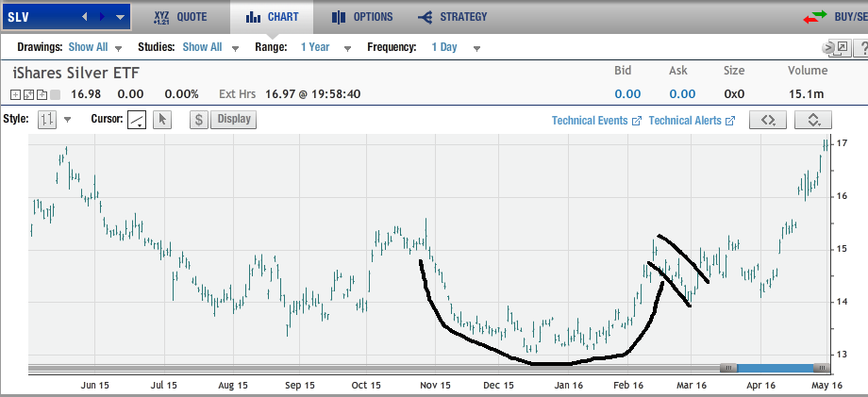This screenshot has height=397, width=868.
Task: Click the blue range slider on chart scrollbar
Action: (x=775, y=369)
